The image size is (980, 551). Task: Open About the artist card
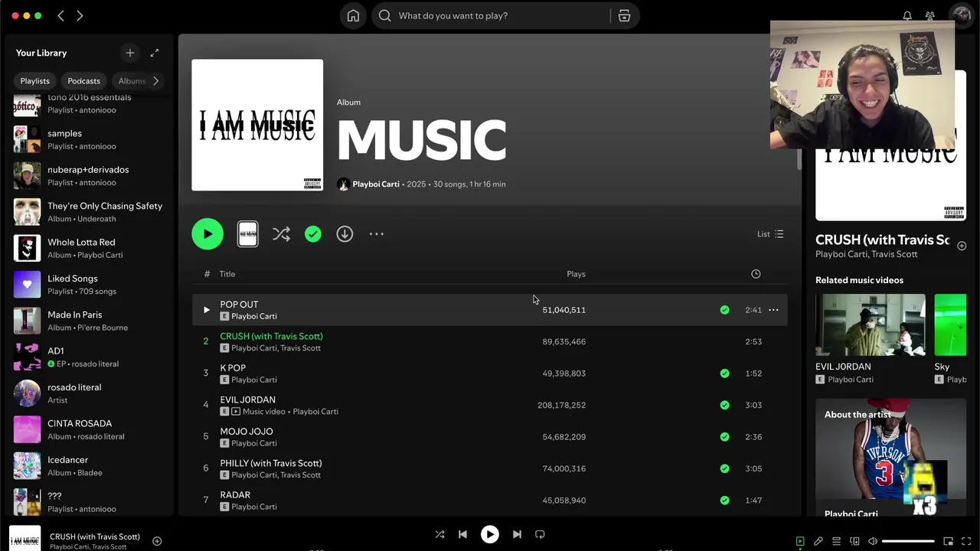[890, 457]
